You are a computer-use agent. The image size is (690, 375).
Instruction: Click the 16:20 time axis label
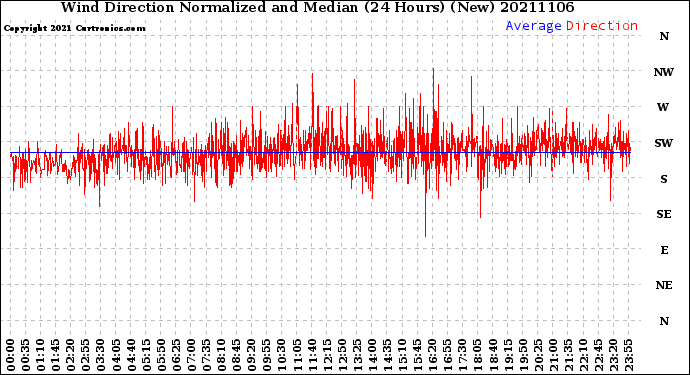click(433, 355)
